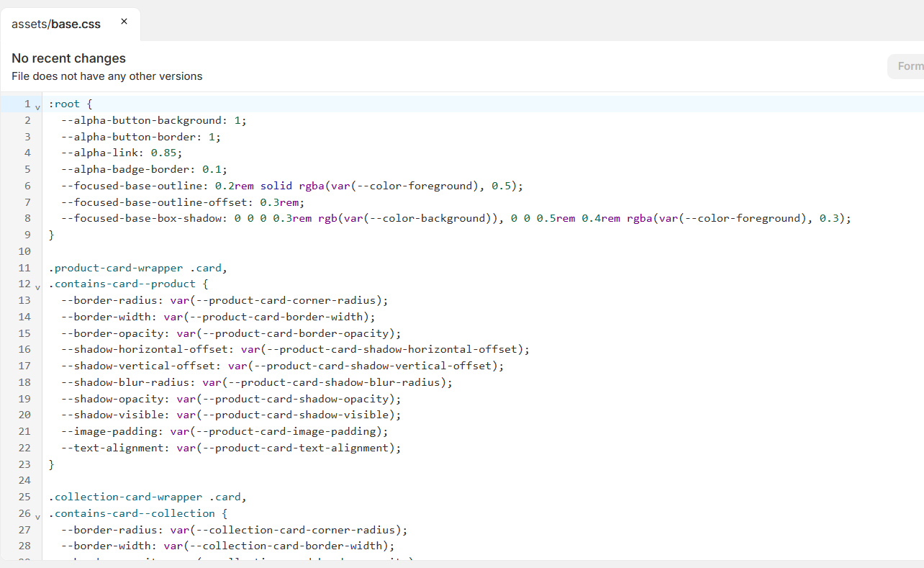Place cursor on '--alpha-button-border: 1;' line
The image size is (924, 568).
tap(141, 137)
